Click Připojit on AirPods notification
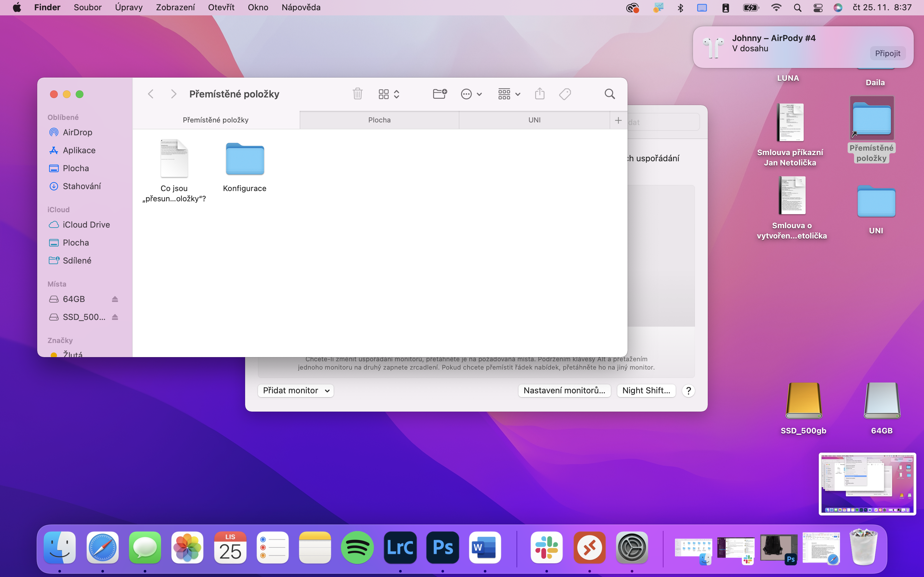 coord(887,54)
